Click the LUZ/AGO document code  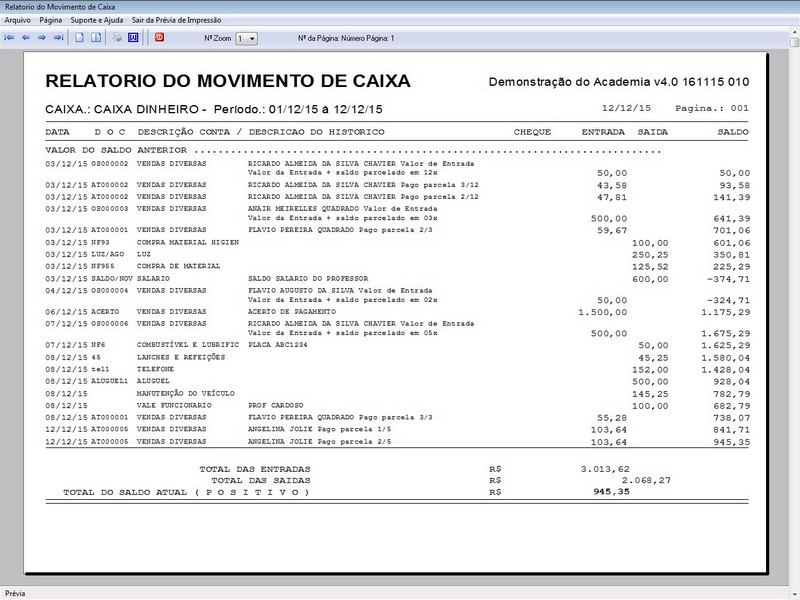[x=108, y=254]
